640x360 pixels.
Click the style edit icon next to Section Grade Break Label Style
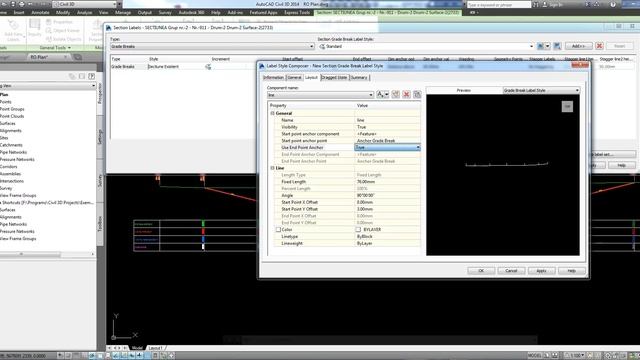[540, 46]
